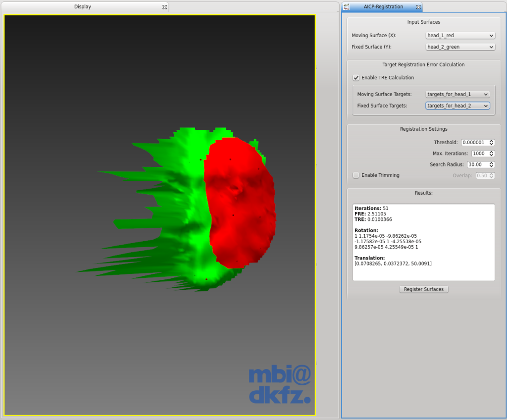Enable the Trimming checkbox

(x=356, y=175)
